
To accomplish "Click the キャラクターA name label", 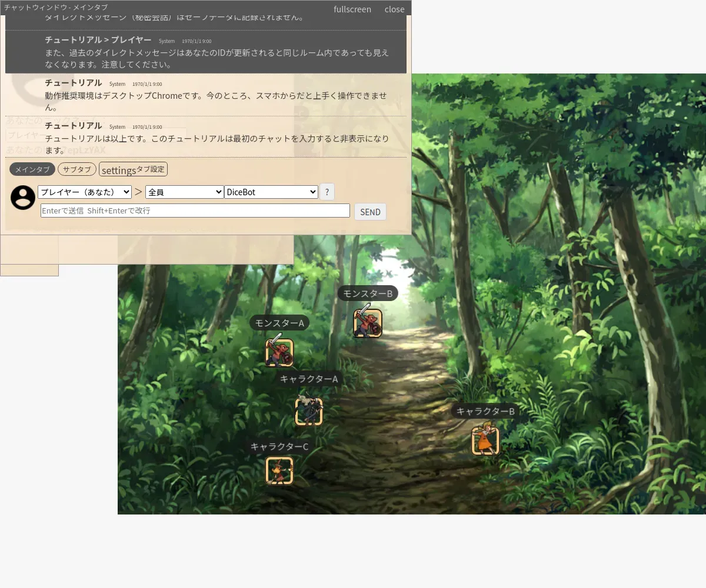I will (309, 379).
